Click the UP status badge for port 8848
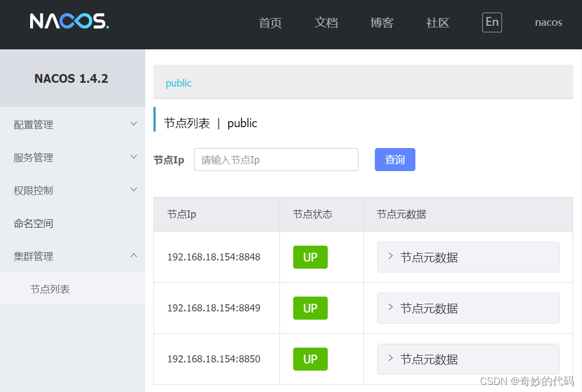The image size is (582, 392). (310, 257)
